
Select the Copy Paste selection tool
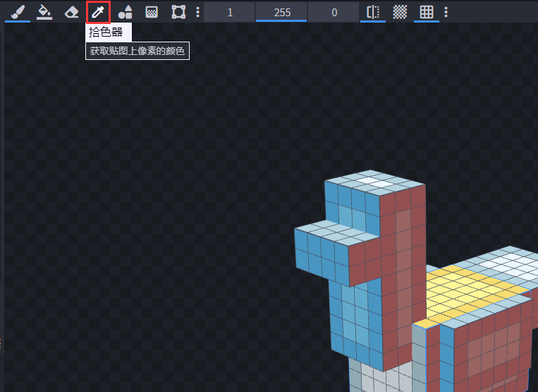pos(178,13)
